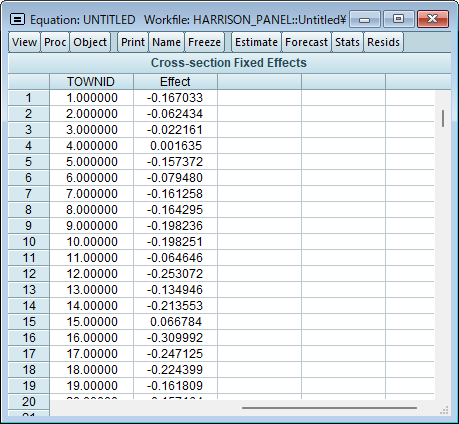Select cell with effect -0.224399

175,370
